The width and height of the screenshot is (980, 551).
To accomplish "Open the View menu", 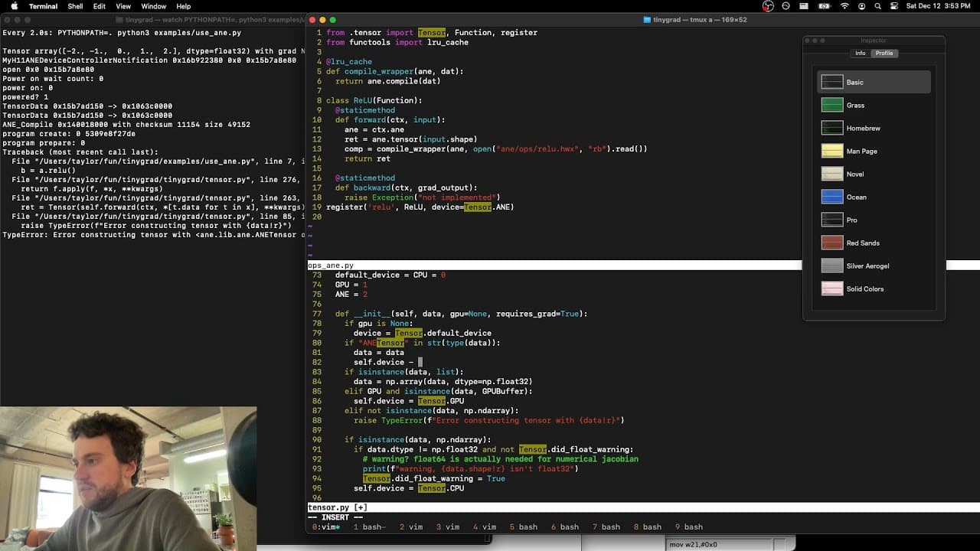I will 123,6.
